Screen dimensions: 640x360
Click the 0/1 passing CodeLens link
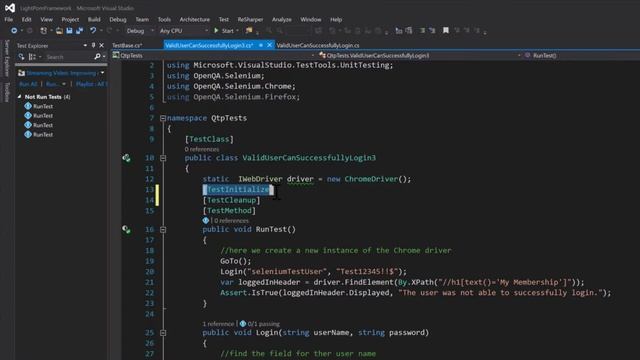[x=263, y=324]
